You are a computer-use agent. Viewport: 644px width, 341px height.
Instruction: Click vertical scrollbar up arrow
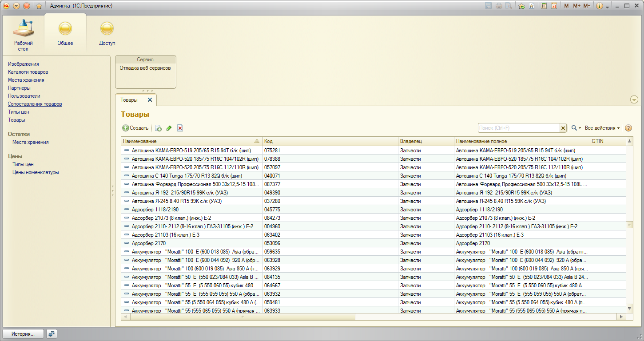tap(629, 141)
